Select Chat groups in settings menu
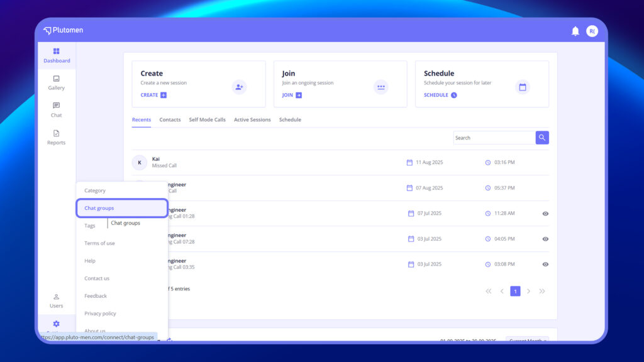 click(x=122, y=208)
